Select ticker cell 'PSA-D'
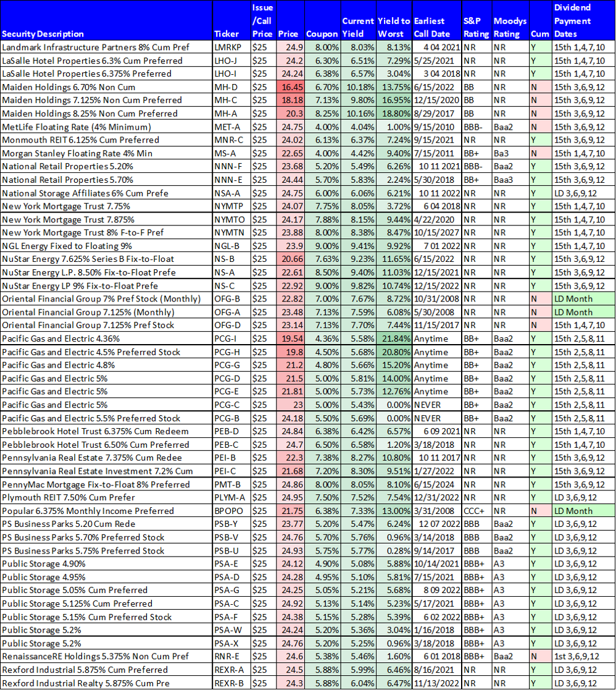This screenshot has height=690, width=616. pyautogui.click(x=231, y=577)
